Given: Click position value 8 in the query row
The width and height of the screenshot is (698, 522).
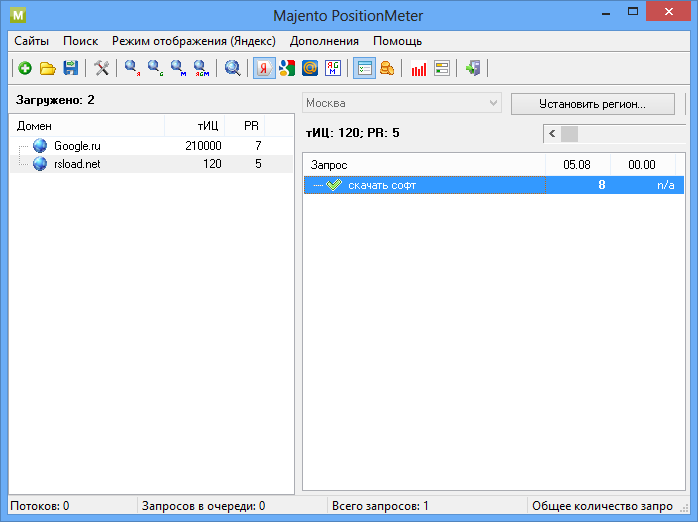Looking at the screenshot, I should pyautogui.click(x=601, y=185).
